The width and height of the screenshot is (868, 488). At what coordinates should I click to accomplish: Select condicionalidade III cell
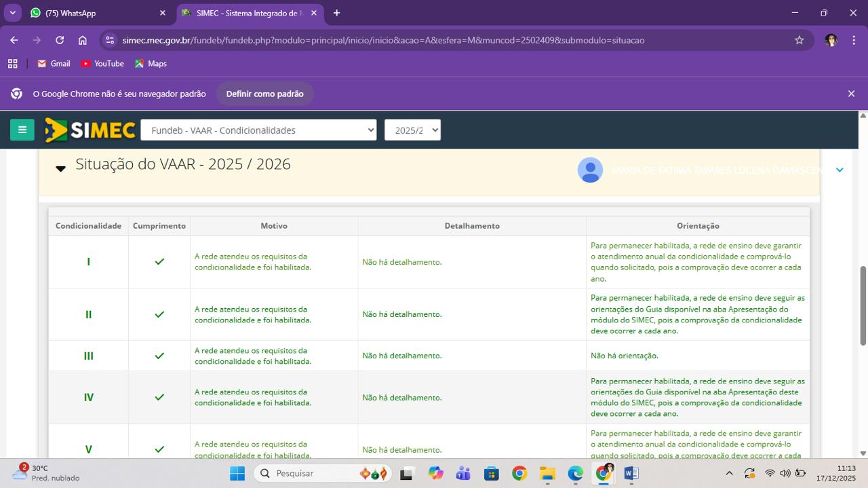pos(88,356)
